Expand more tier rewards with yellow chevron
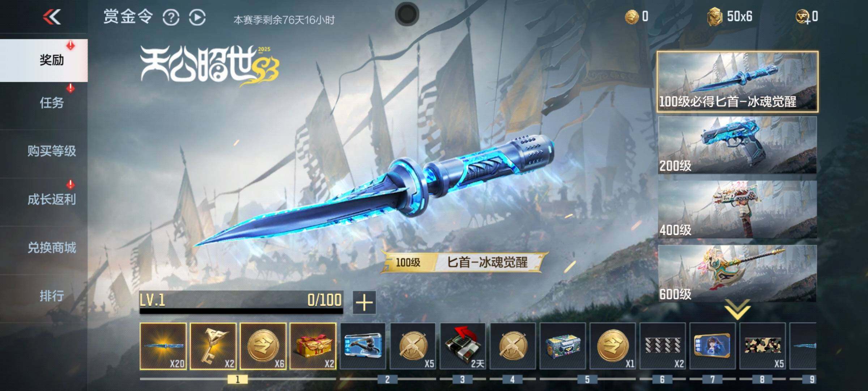This screenshot has height=391, width=868. click(737, 310)
